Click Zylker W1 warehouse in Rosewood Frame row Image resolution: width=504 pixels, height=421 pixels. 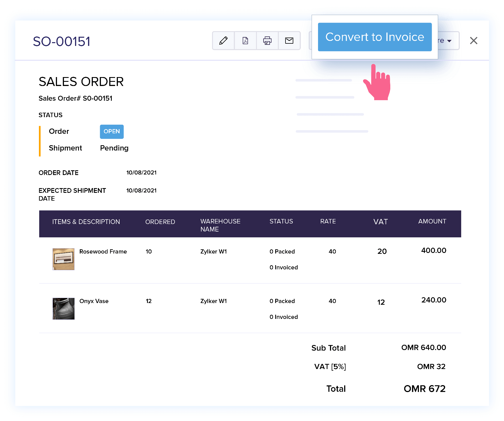pyautogui.click(x=213, y=252)
